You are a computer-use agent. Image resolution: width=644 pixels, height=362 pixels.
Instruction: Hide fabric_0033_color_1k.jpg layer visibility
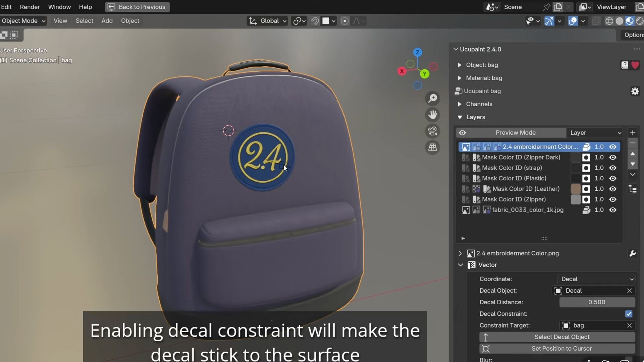click(x=613, y=210)
